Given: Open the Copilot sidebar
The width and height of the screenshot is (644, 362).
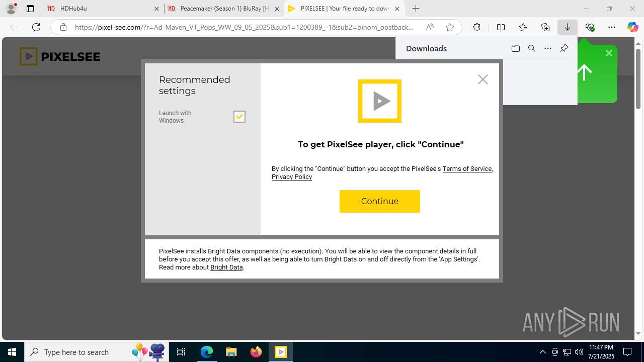Looking at the screenshot, I should [632, 27].
